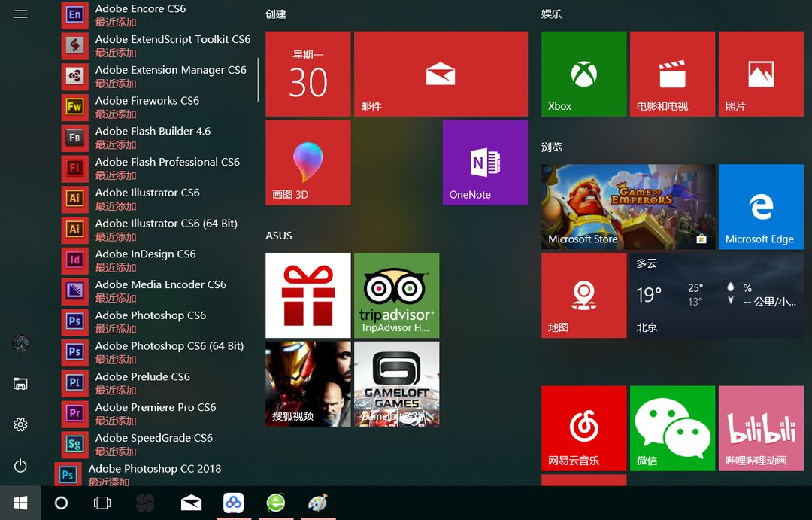
Task: Launch Adobe Illustrator CS6 (64 Bit)
Action: [156, 230]
